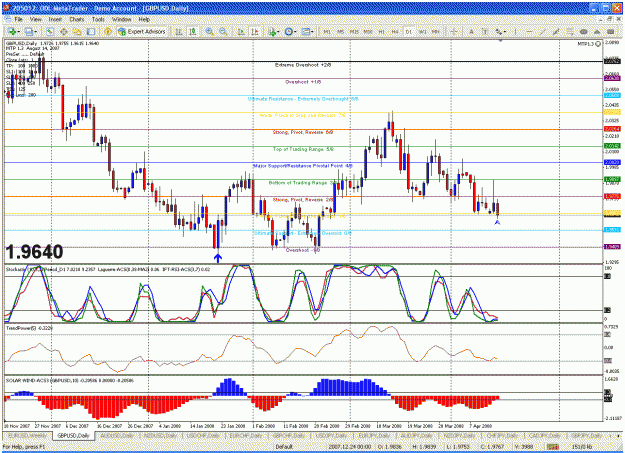Viewport: 625px width, 453px height.
Task: Select the horizontal line drawing tool
Action: [529, 32]
